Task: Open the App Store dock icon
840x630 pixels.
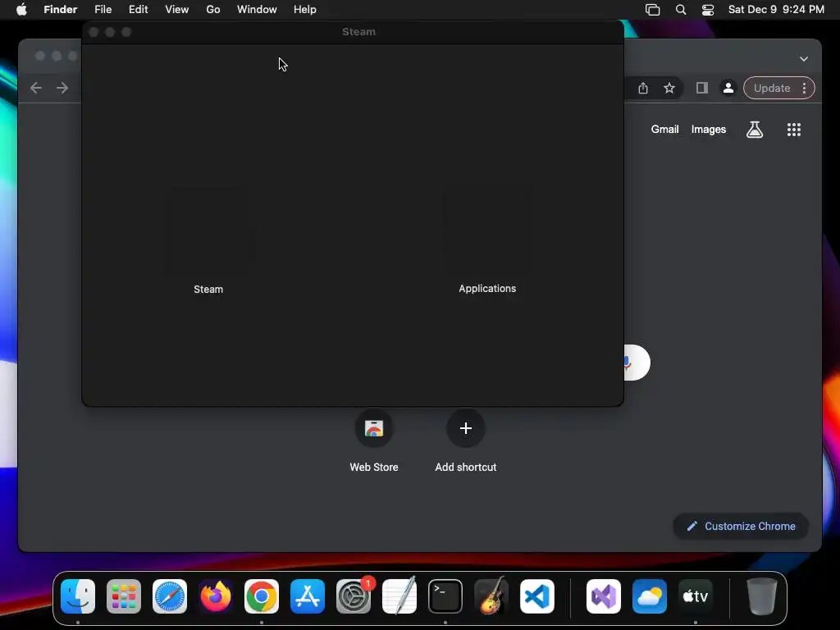Action: (308, 596)
